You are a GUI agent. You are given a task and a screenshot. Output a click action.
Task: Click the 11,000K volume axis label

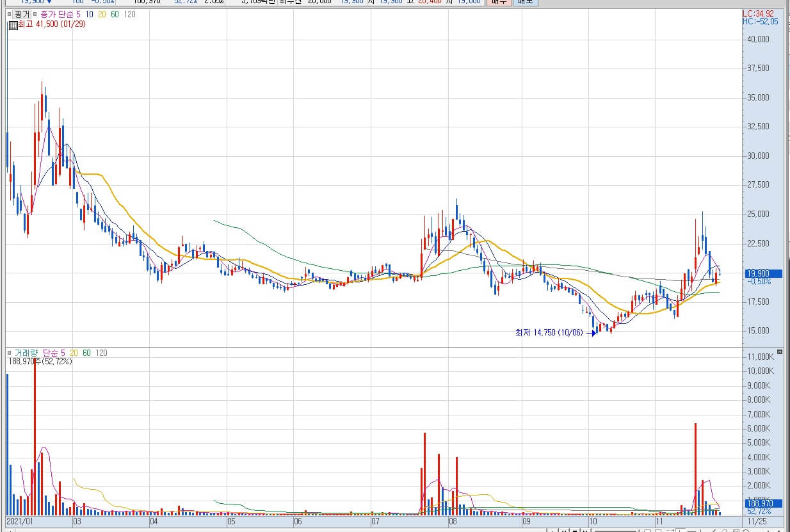pyautogui.click(x=760, y=357)
